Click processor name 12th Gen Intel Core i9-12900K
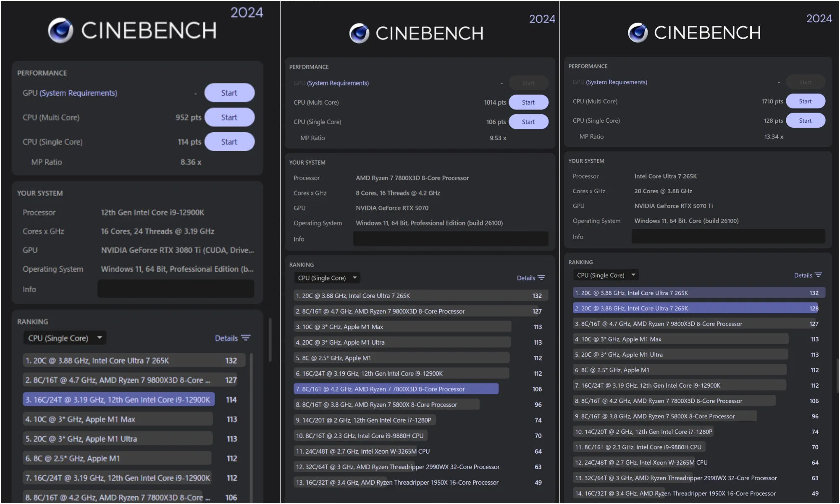The image size is (840, 504). tap(152, 213)
